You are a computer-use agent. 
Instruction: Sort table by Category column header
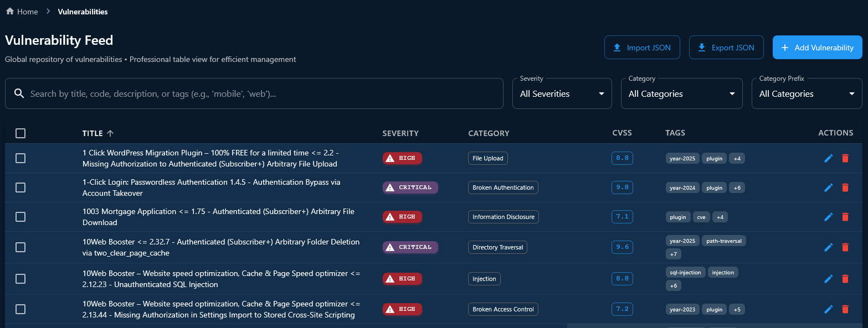[489, 133]
